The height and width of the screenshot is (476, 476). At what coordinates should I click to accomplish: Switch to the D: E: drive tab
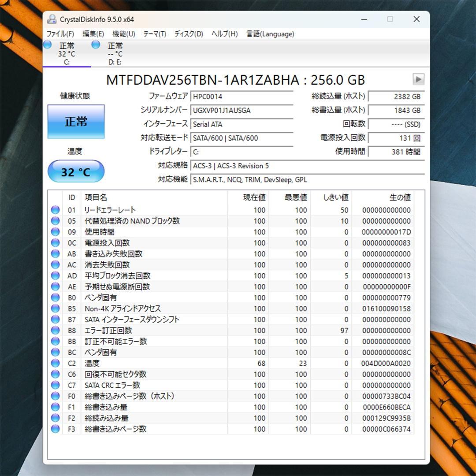pos(115,53)
